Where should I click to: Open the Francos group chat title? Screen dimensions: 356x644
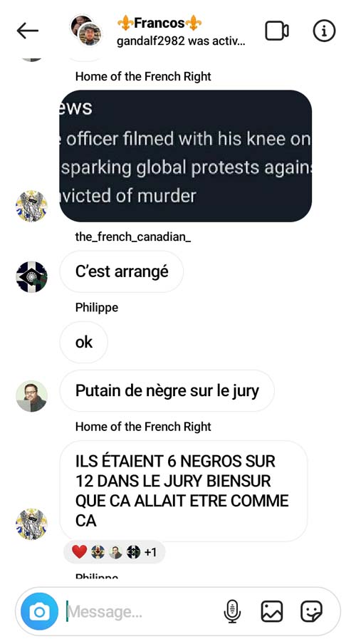coord(159,24)
